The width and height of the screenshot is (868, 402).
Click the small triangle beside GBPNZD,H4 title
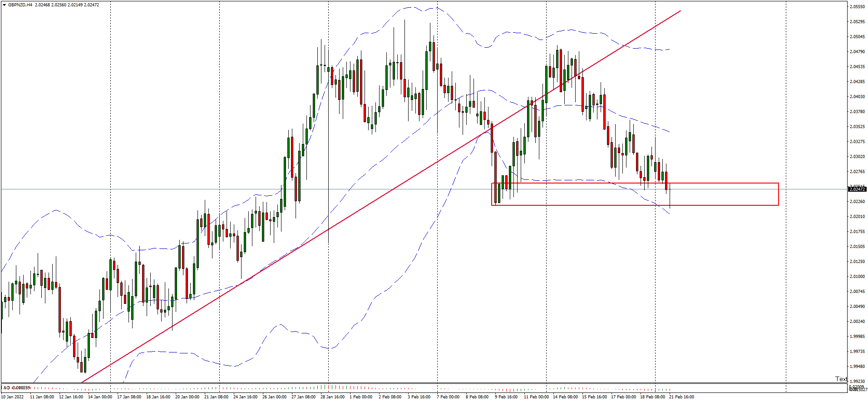(x=4, y=5)
